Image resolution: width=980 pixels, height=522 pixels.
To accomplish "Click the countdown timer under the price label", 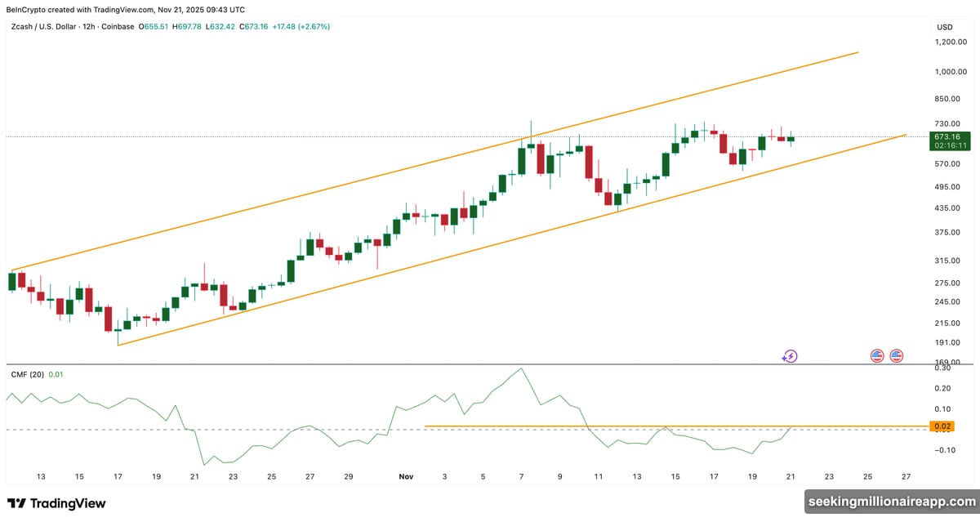I will pos(950,145).
